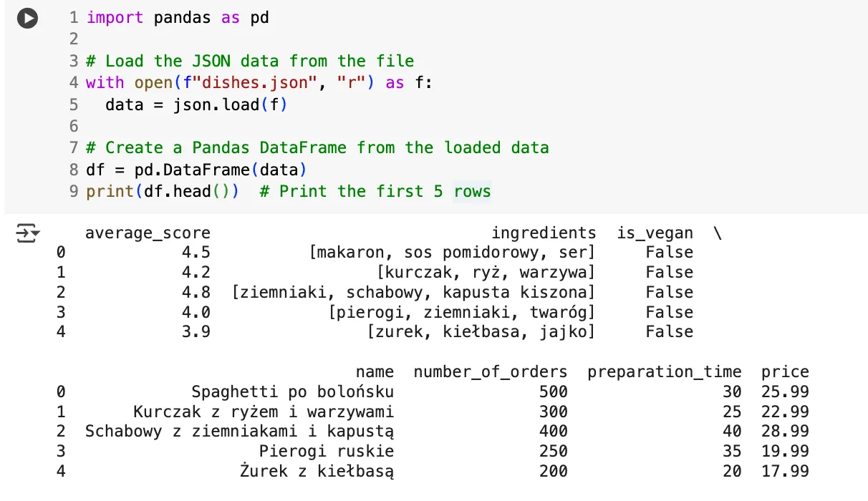The height and width of the screenshot is (501, 868).
Task: Click the ingredients column header in output
Action: click(x=544, y=233)
